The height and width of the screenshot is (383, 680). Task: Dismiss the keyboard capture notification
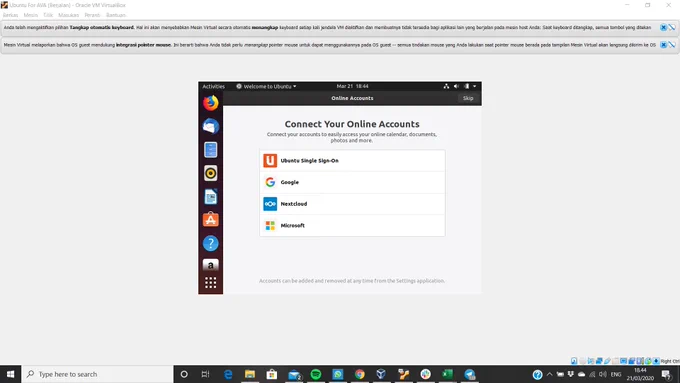coord(664,27)
